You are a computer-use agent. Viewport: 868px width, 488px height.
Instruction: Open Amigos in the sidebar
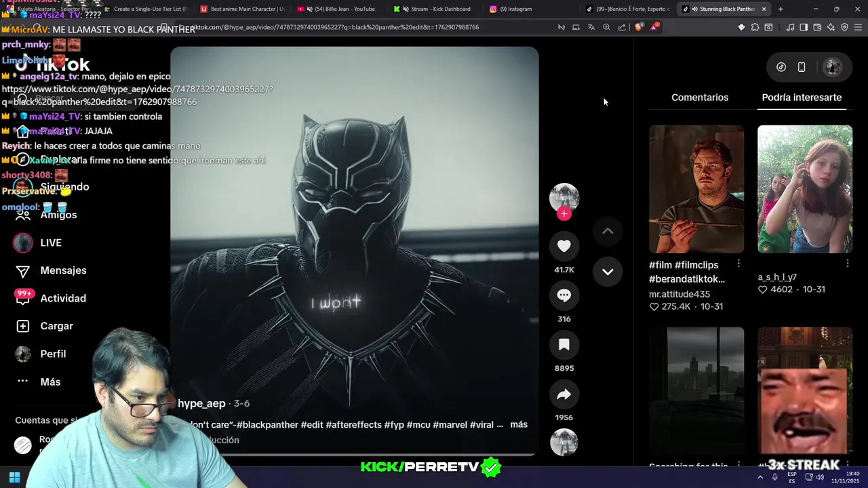(46, 215)
